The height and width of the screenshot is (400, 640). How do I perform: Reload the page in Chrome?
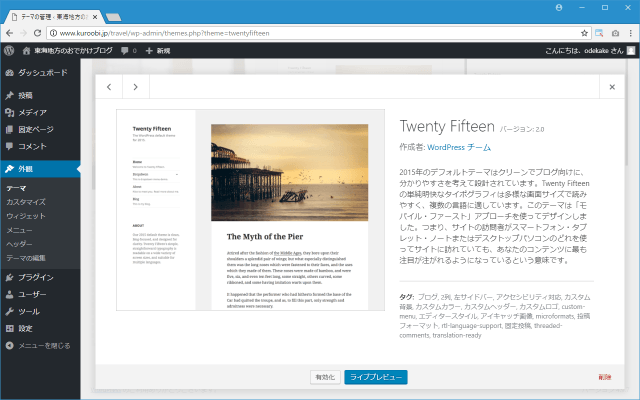coord(37,33)
